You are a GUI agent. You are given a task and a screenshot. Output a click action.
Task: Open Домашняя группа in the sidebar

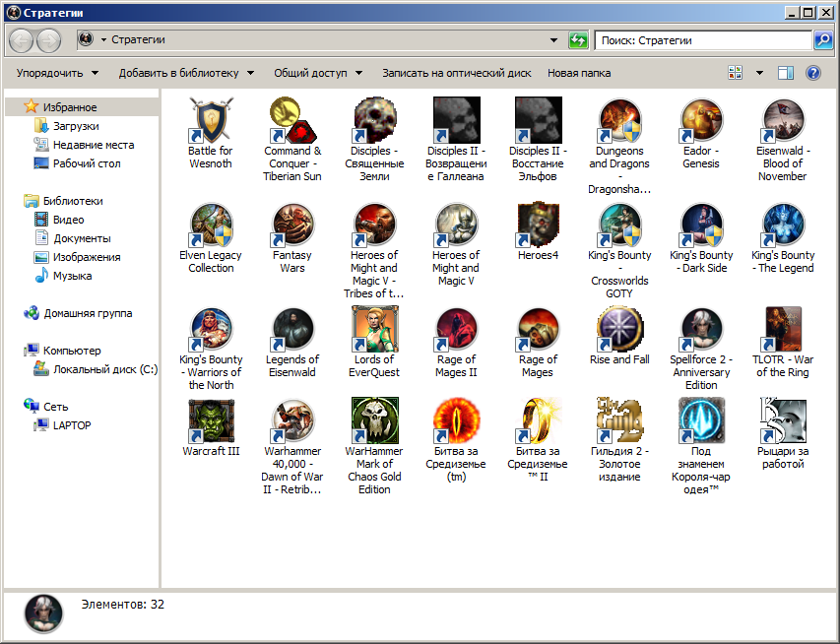pyautogui.click(x=78, y=313)
